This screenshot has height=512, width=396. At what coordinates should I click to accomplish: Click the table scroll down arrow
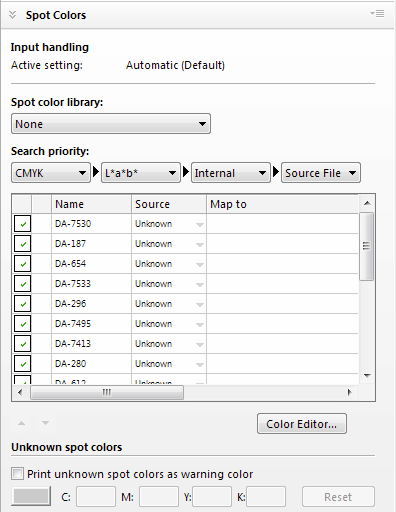coord(367,376)
